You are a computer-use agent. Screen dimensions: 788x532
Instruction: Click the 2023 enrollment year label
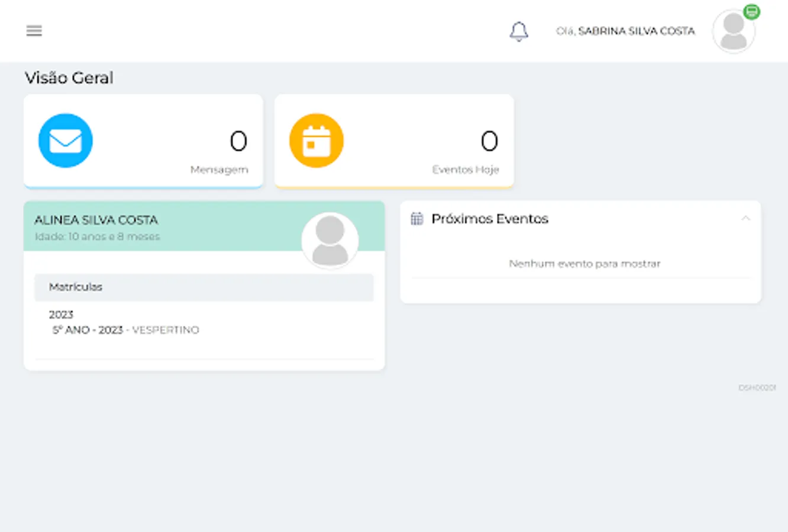(61, 314)
